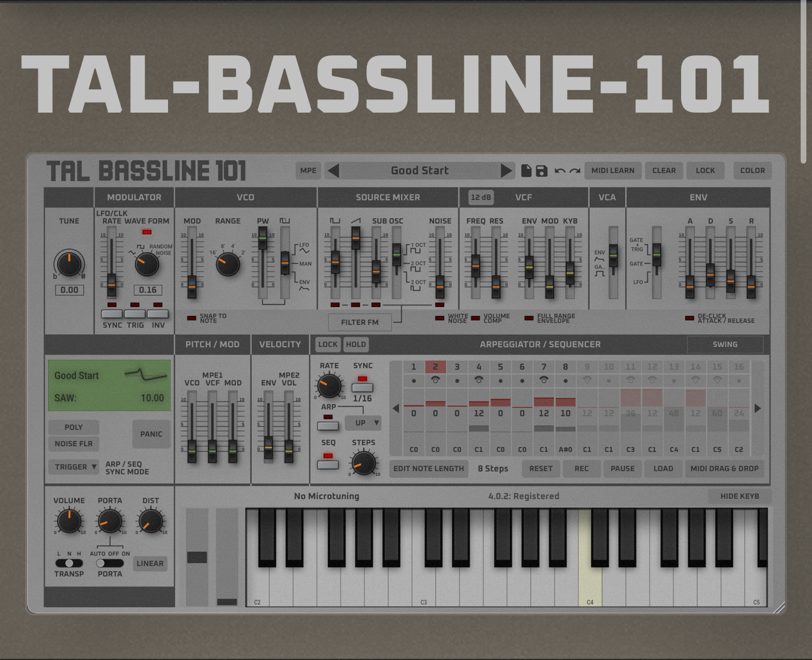Click MIDI DRAG & DROP
Viewport: 812px width, 660px height.
tap(725, 468)
